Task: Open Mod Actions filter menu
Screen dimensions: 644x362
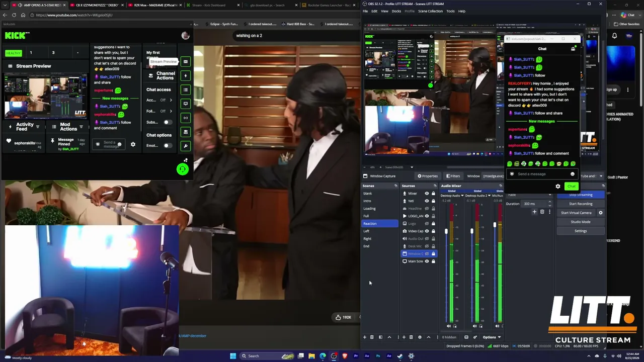Action: click(81, 127)
